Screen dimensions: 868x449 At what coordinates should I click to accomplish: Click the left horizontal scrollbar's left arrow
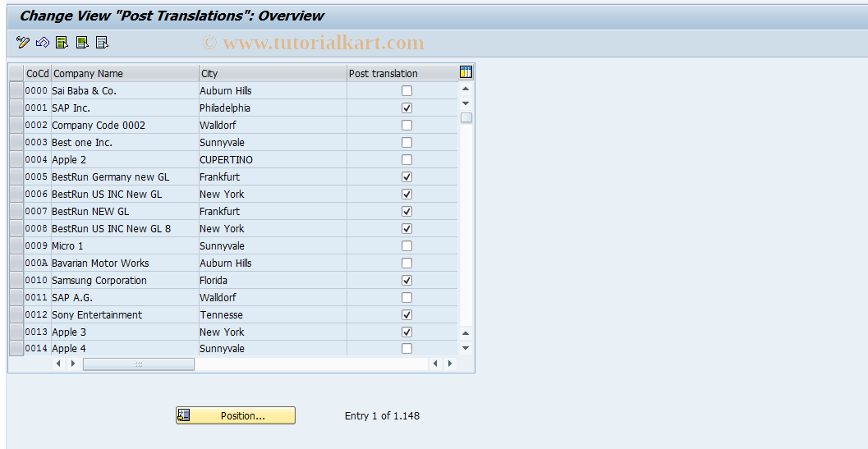[58, 364]
